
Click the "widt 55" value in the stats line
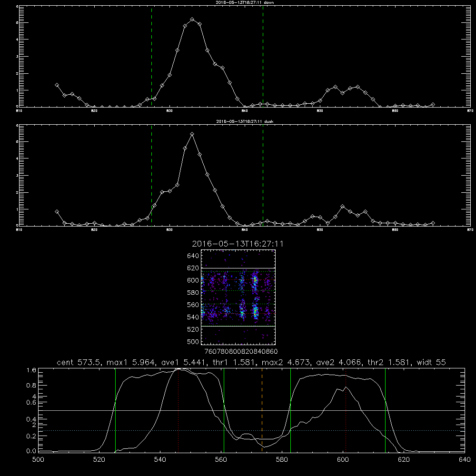tap(431, 362)
